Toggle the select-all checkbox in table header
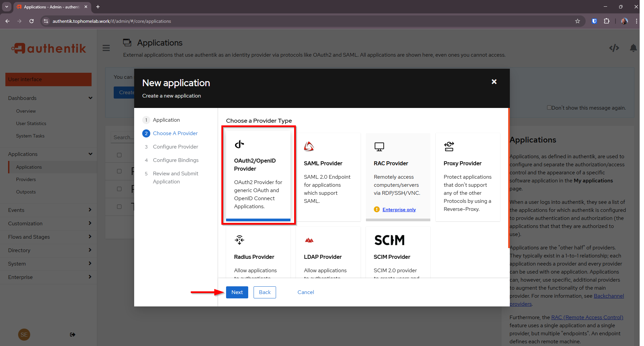Image resolution: width=644 pixels, height=346 pixels. coord(119,155)
